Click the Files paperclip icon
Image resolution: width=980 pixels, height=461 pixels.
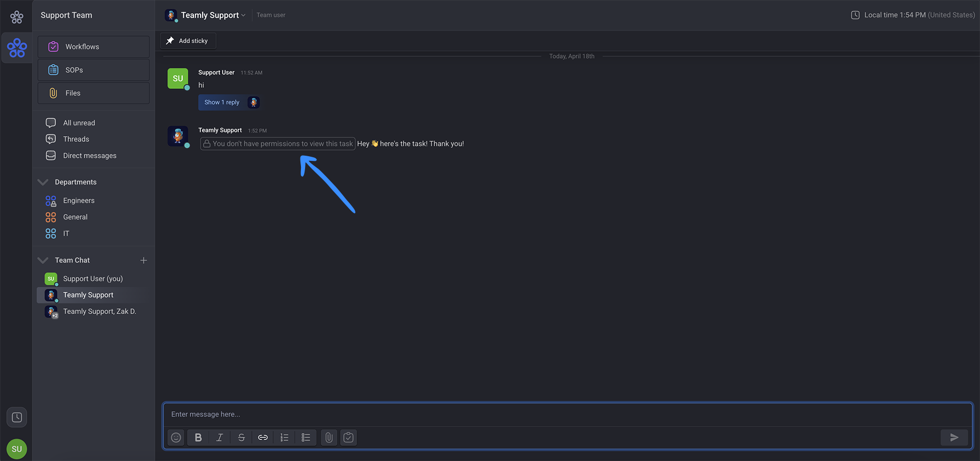point(53,93)
